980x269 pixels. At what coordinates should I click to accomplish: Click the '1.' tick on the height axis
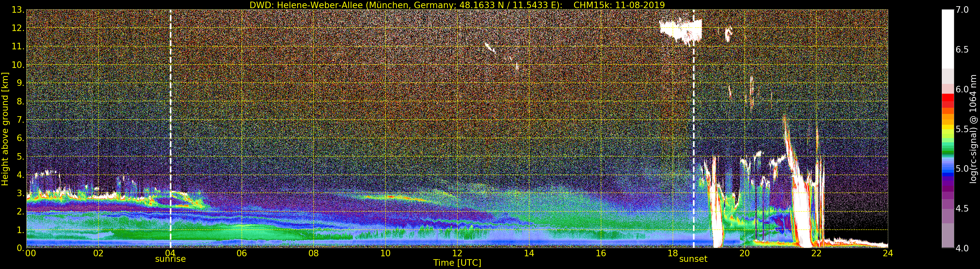(x=21, y=230)
